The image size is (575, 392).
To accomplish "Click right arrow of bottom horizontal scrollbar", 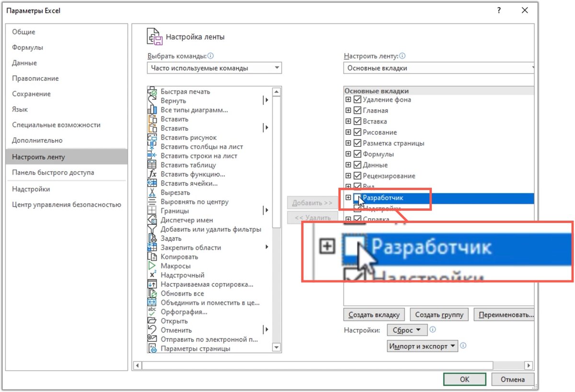I will 528,366.
